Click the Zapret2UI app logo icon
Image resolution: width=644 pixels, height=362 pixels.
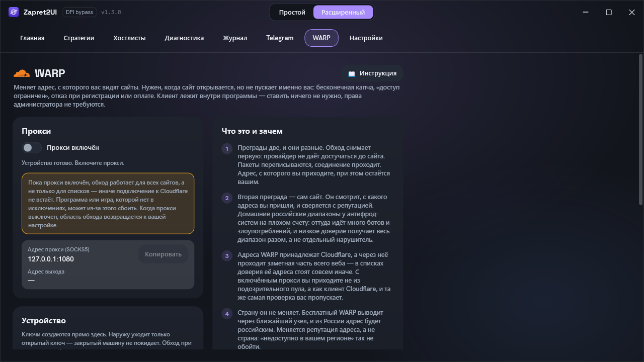click(14, 12)
